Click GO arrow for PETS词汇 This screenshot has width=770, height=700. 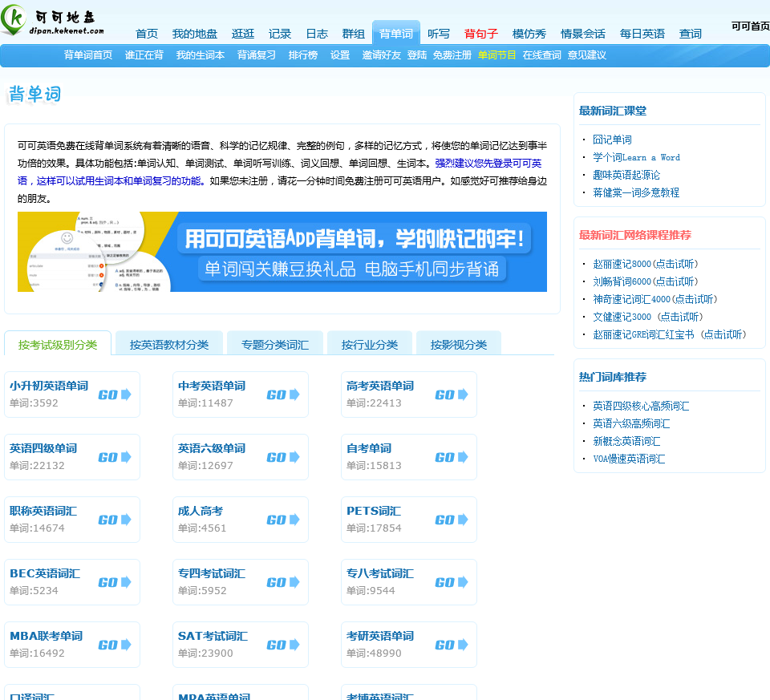coord(452,520)
